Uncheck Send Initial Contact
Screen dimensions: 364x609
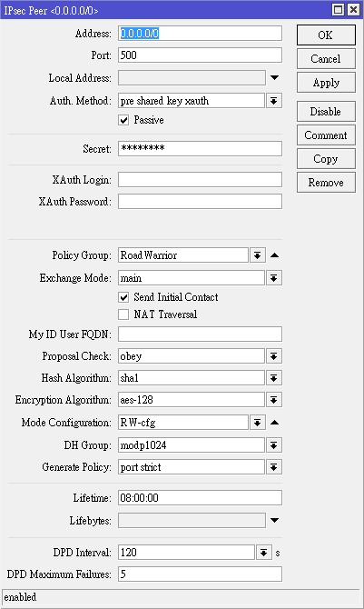click(x=123, y=297)
